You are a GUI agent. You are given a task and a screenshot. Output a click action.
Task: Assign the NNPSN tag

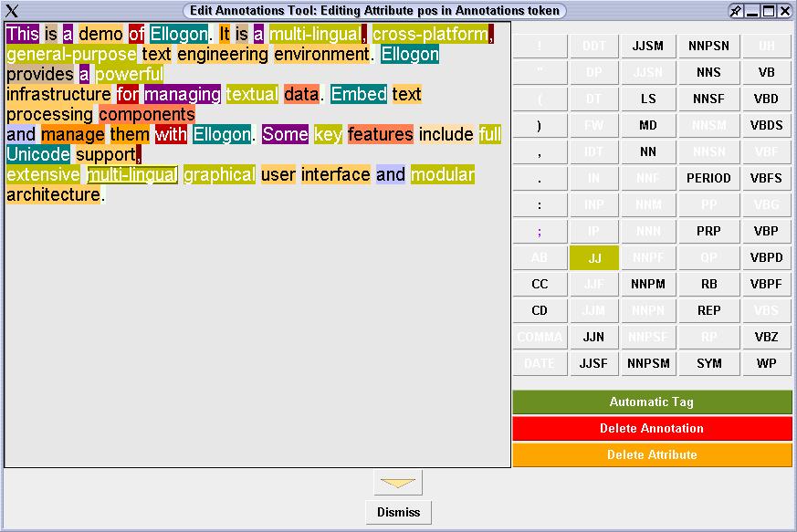pos(708,46)
